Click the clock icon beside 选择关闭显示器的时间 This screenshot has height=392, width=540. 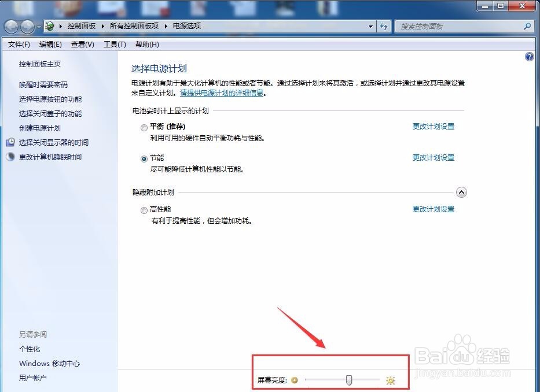coord(10,142)
